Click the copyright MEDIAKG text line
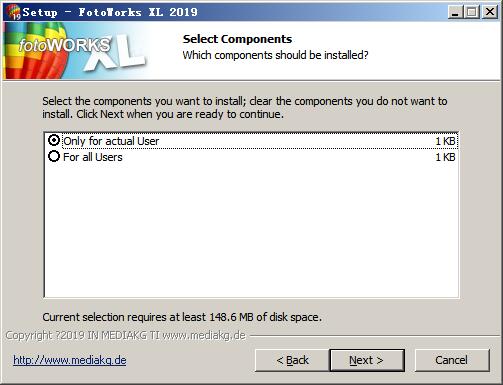 click(x=126, y=335)
